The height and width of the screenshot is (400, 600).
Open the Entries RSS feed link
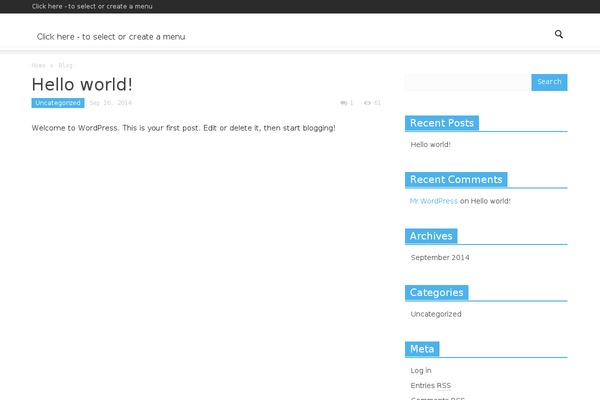(430, 385)
